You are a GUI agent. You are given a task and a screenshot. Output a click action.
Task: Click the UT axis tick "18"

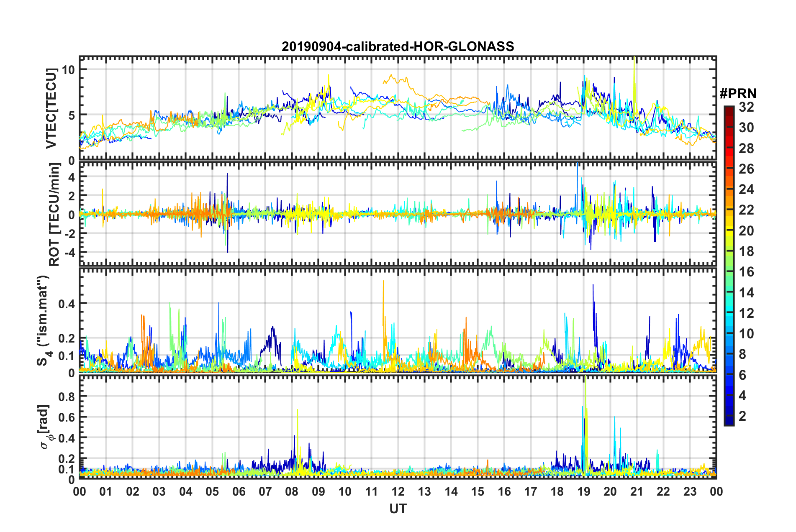(x=557, y=491)
